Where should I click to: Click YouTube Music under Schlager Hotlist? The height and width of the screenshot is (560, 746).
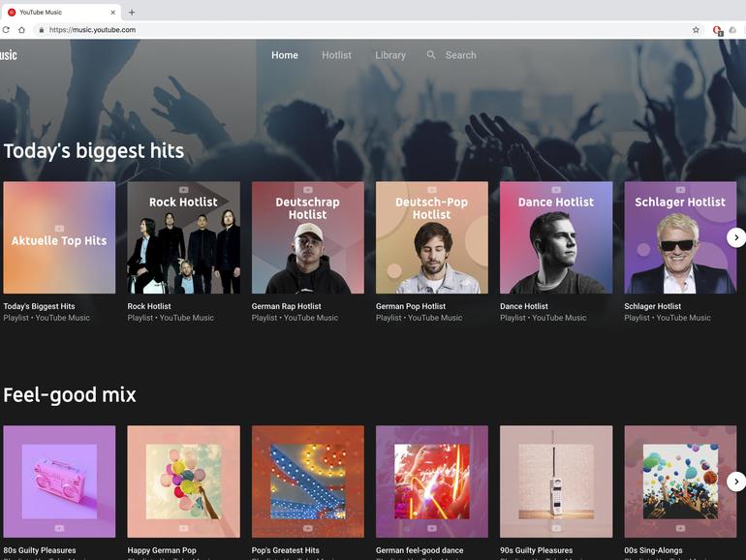click(x=683, y=318)
